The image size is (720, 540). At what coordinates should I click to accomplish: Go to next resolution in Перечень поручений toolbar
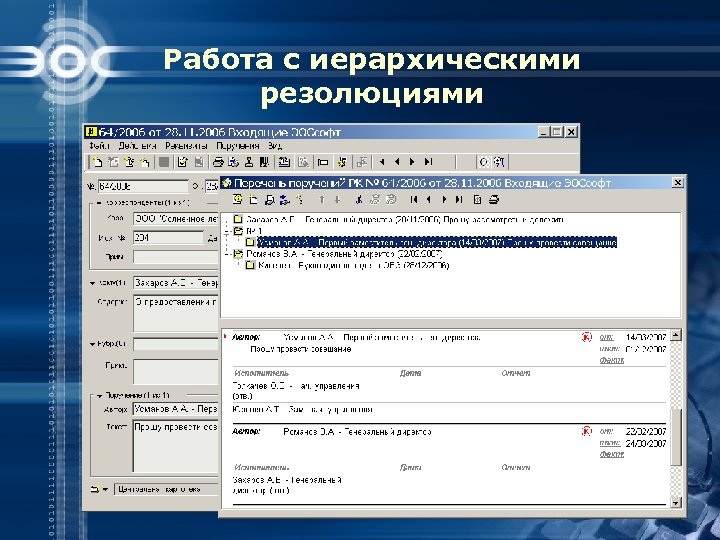point(444,199)
